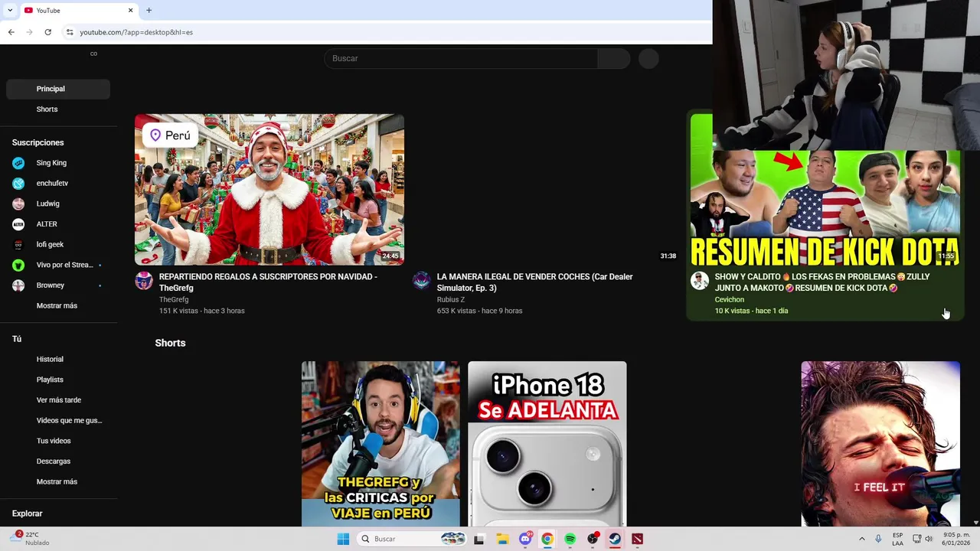Image resolution: width=980 pixels, height=551 pixels.
Task: Click the Santa Claus Perú video thumbnail
Action: pos(269,190)
